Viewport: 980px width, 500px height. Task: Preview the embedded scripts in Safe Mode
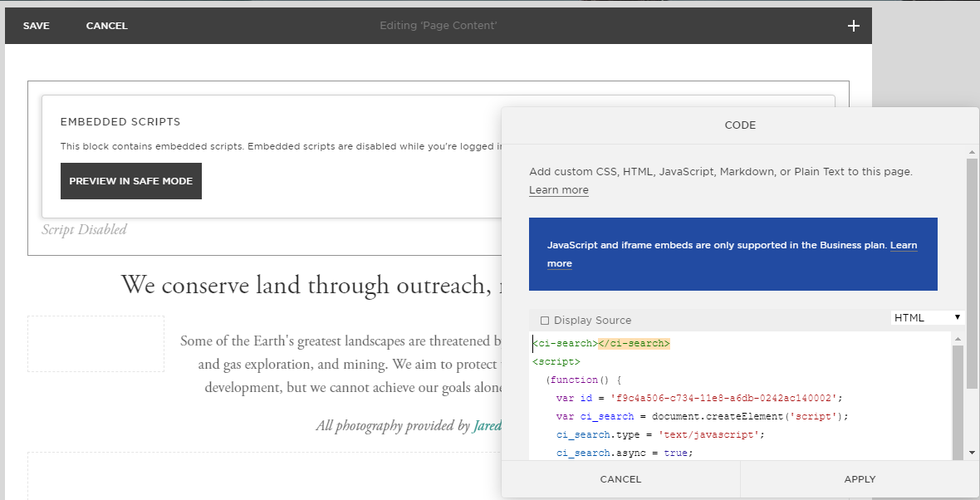pyautogui.click(x=130, y=180)
